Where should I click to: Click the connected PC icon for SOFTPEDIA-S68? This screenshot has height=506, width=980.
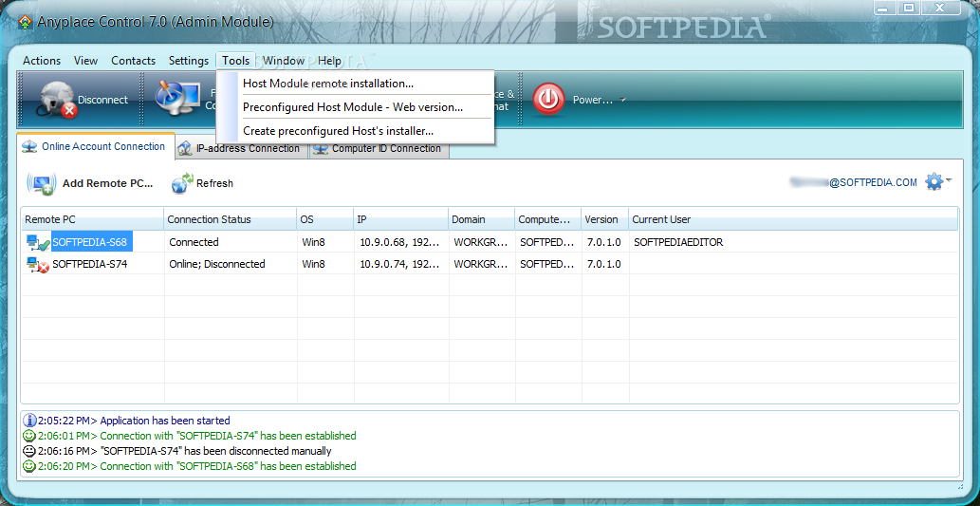coord(38,243)
